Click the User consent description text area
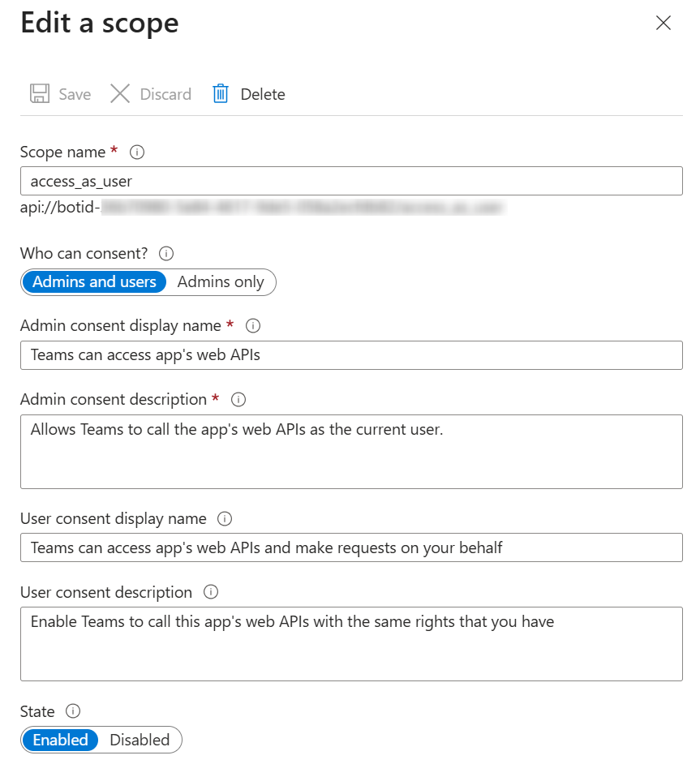Viewport: 700px width, 777px height. click(350, 644)
